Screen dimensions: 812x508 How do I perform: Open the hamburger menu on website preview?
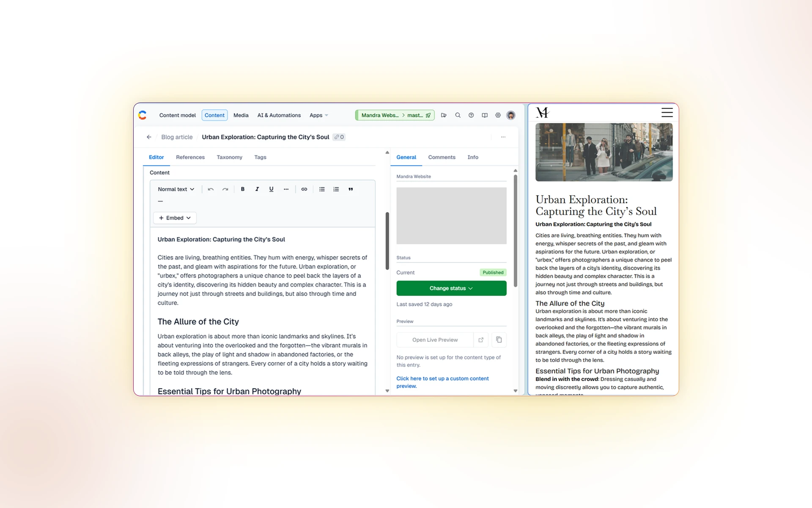click(667, 112)
